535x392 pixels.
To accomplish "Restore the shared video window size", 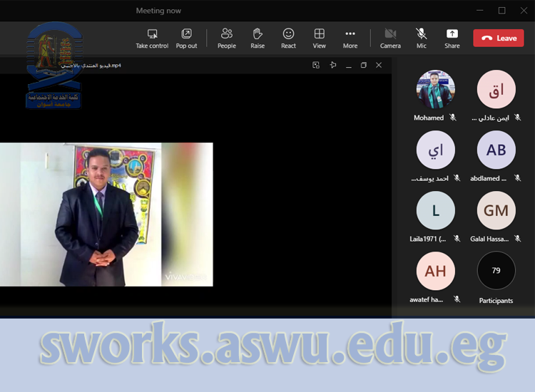I will [x=363, y=66].
